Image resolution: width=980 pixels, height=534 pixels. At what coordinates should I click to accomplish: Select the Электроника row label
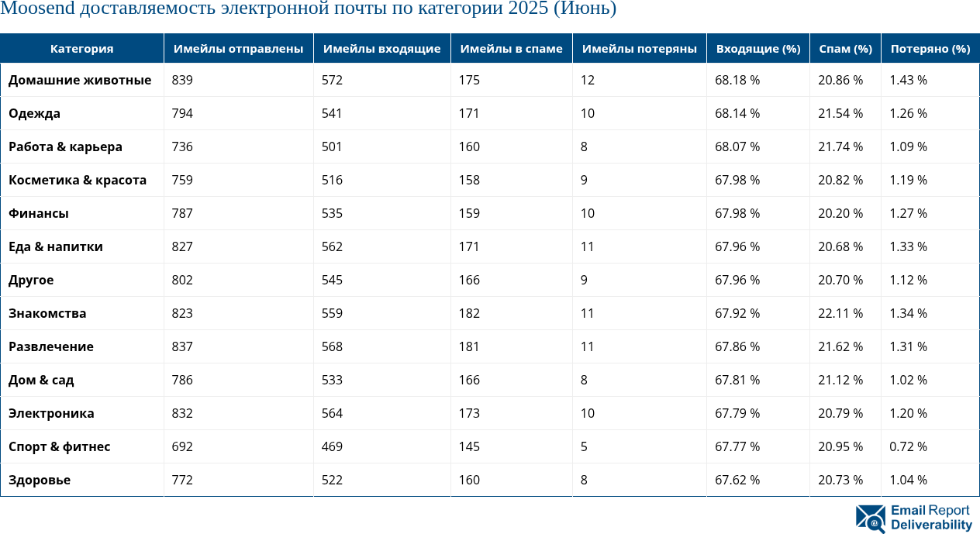tap(51, 413)
